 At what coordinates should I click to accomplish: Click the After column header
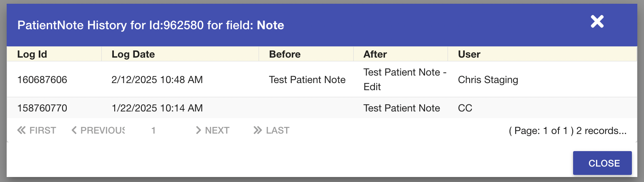(x=375, y=54)
